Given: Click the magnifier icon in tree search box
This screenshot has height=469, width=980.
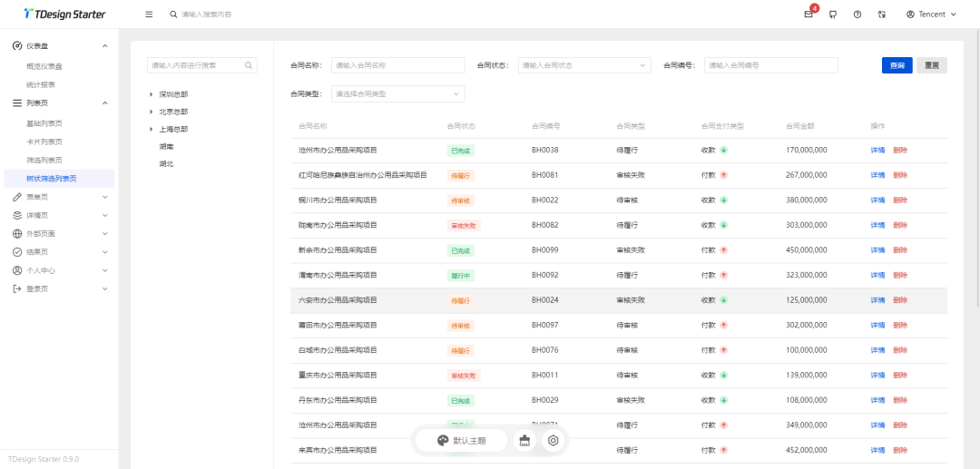Looking at the screenshot, I should coord(248,65).
